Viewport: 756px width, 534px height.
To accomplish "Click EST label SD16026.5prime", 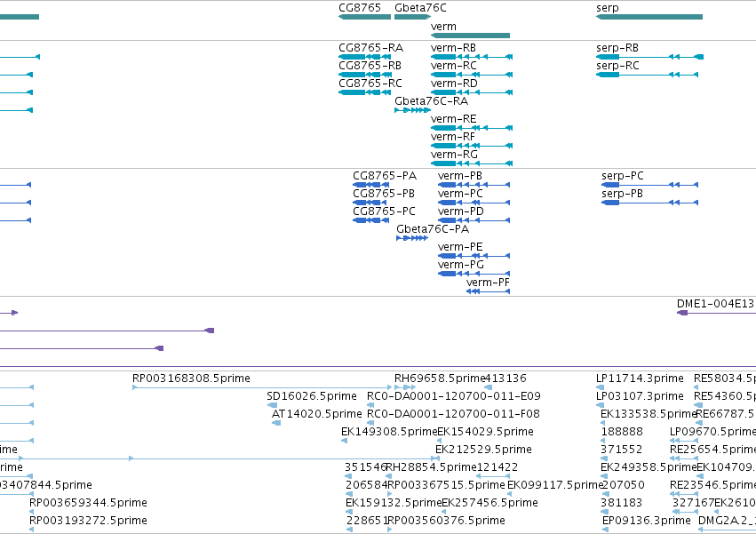I will pos(312,396).
